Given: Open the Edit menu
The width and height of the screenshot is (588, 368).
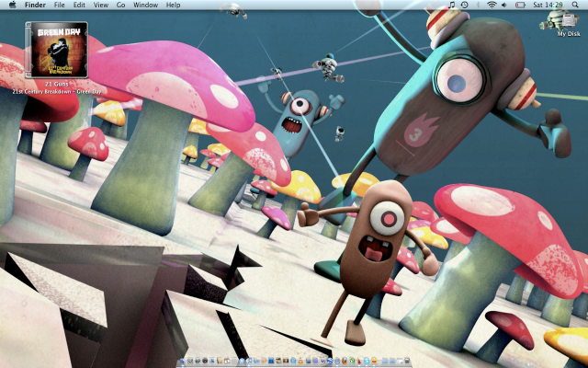Looking at the screenshot, I should point(79,5).
